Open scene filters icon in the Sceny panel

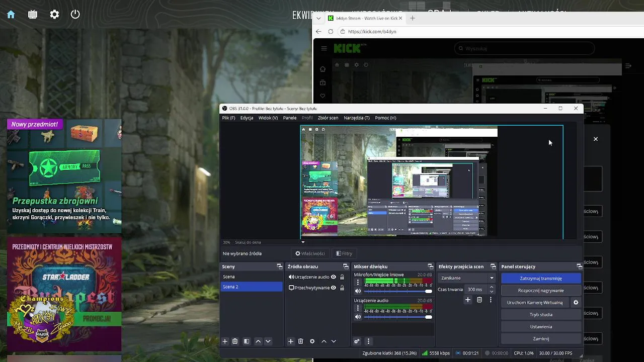(247, 341)
